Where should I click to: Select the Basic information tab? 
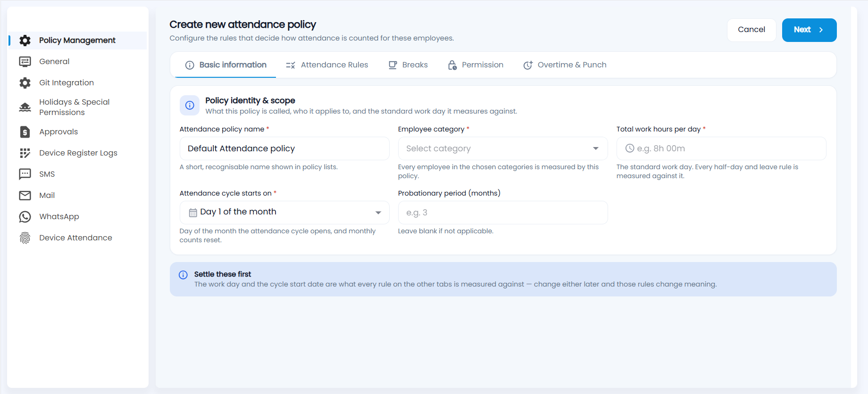225,65
